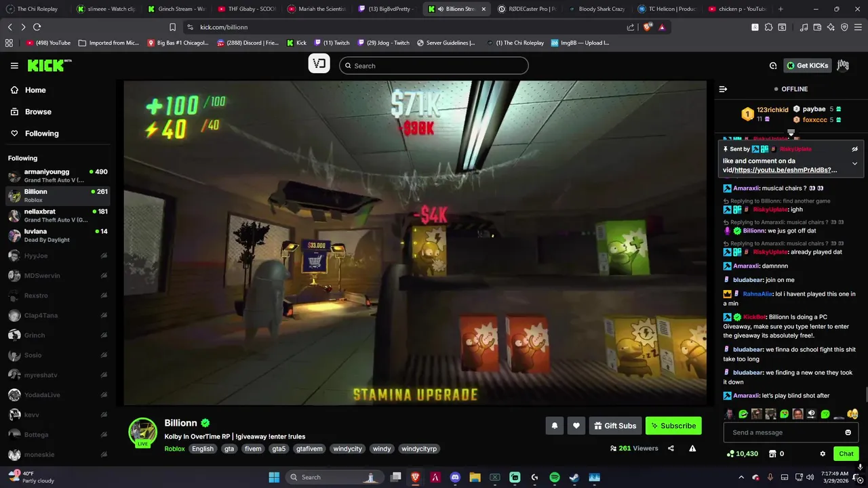Open the clips icon beside Search

point(319,64)
